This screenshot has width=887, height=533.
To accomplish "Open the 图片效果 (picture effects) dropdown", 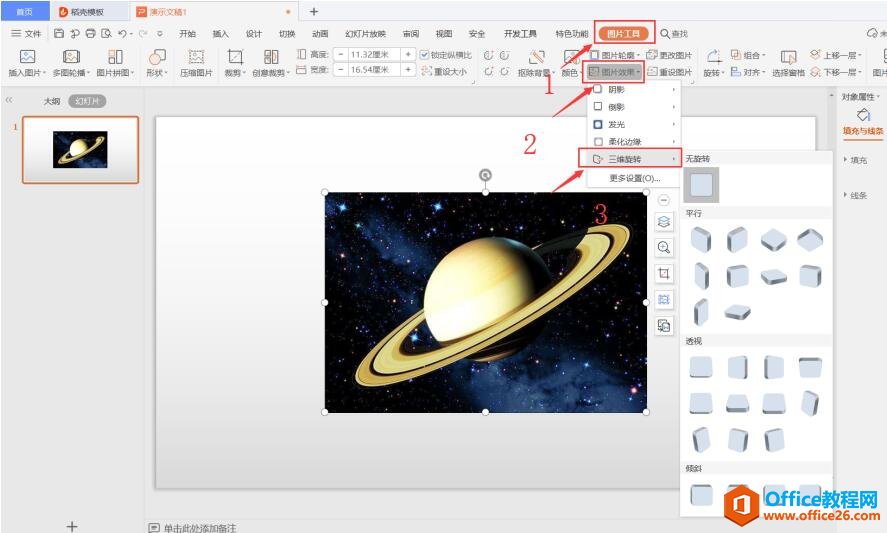I will point(614,72).
